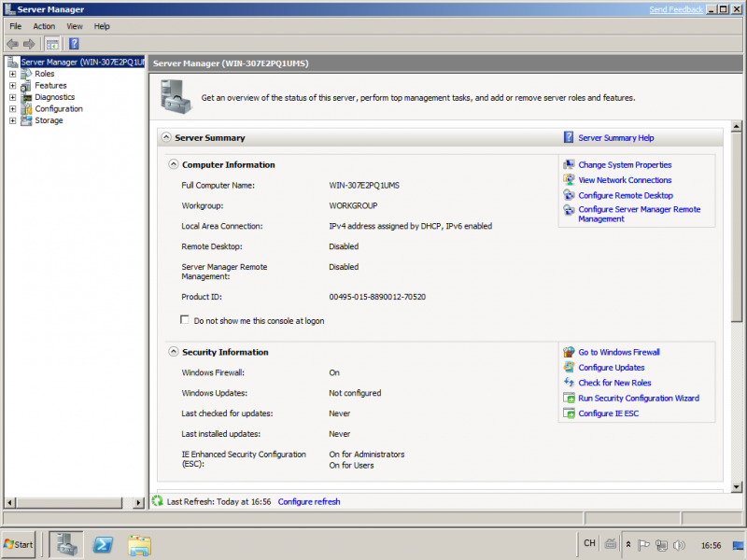Collapse the Security Information section

[174, 352]
